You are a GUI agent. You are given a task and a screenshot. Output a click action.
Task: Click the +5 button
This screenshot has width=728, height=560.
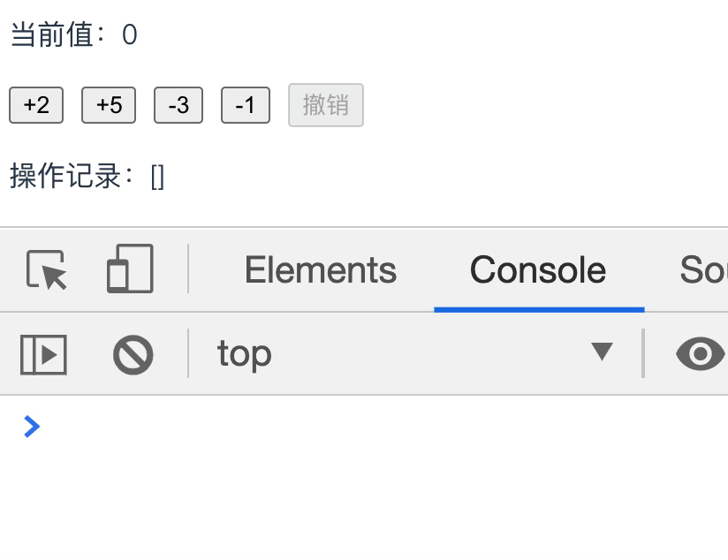pos(109,105)
